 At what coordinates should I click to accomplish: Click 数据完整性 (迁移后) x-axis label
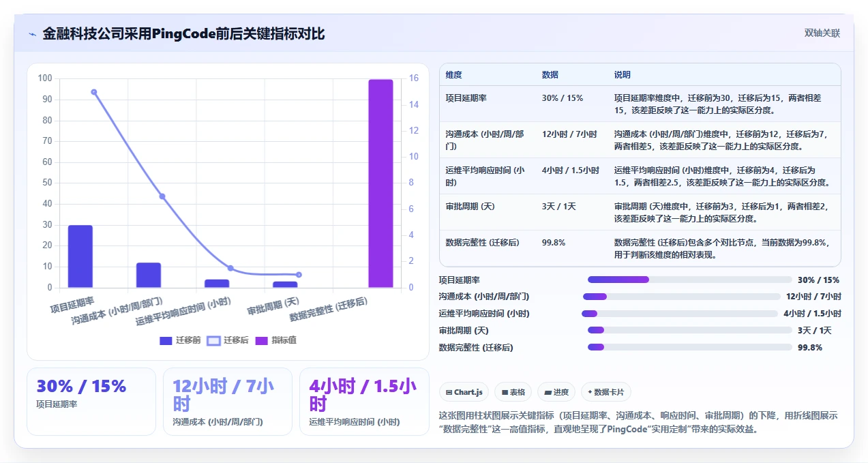coord(329,310)
